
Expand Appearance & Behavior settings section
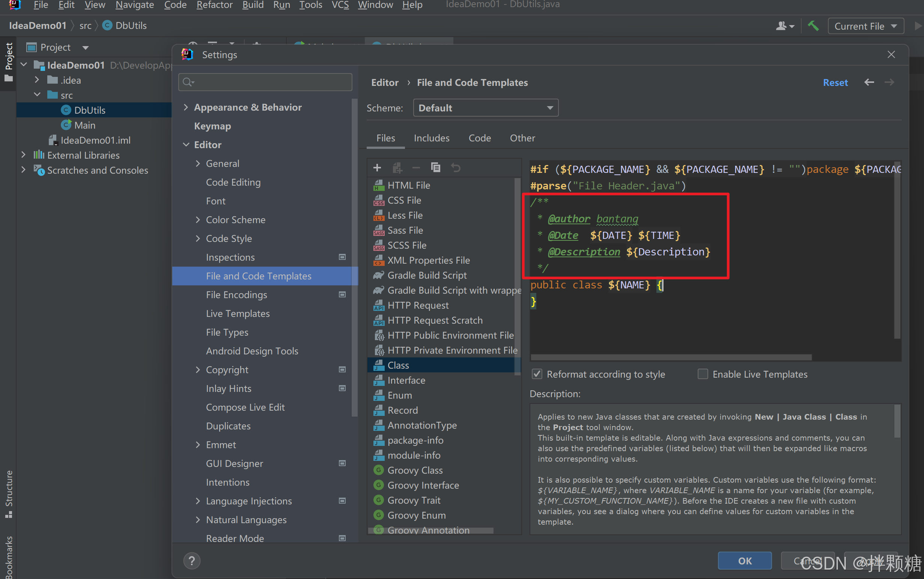[x=186, y=107]
